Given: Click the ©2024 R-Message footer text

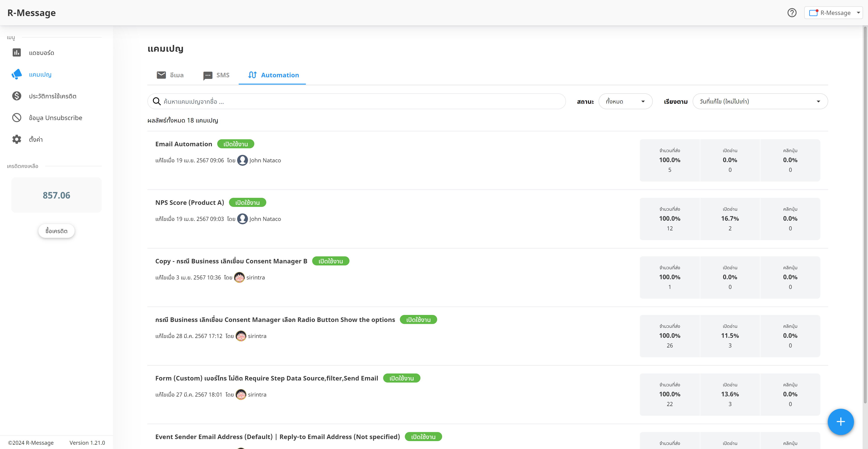Looking at the screenshot, I should pyautogui.click(x=31, y=443).
